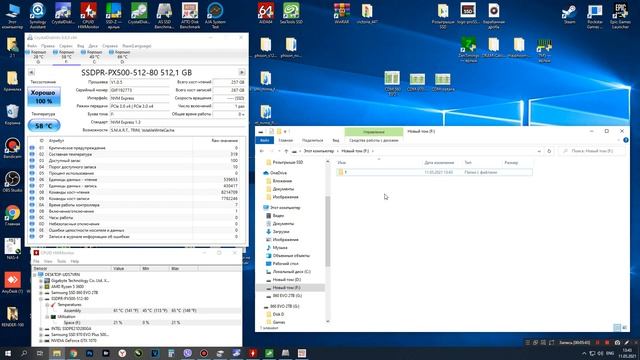Open the AIDA64 desktop shortcut
This screenshot has width=640, height=360.
(x=266, y=13)
